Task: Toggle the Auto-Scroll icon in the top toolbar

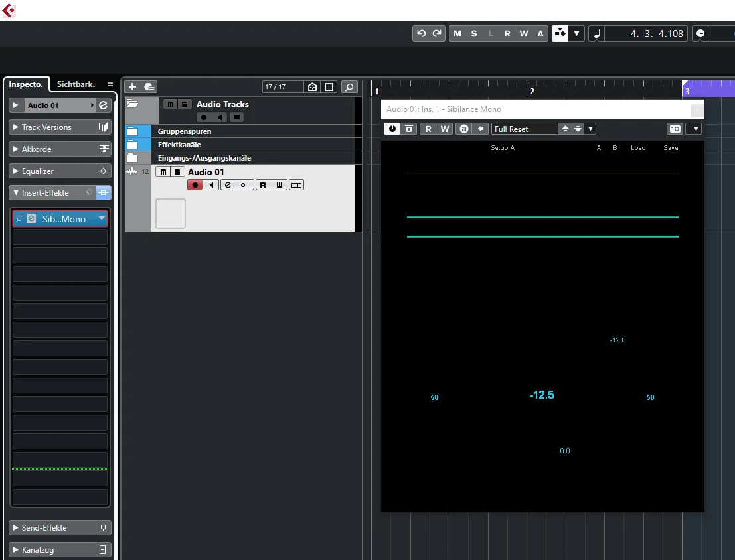Action: (560, 33)
